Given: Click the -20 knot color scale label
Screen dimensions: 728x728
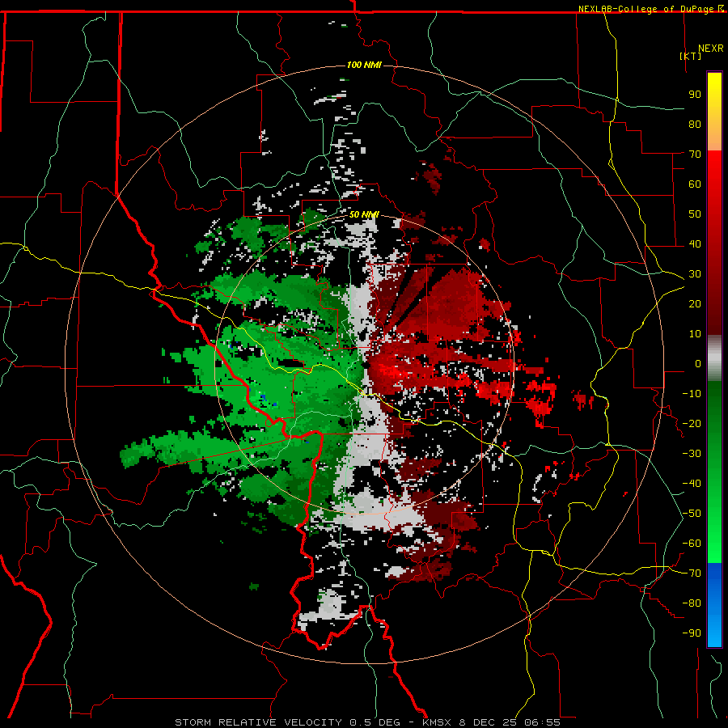Looking at the screenshot, I should pos(692,423).
